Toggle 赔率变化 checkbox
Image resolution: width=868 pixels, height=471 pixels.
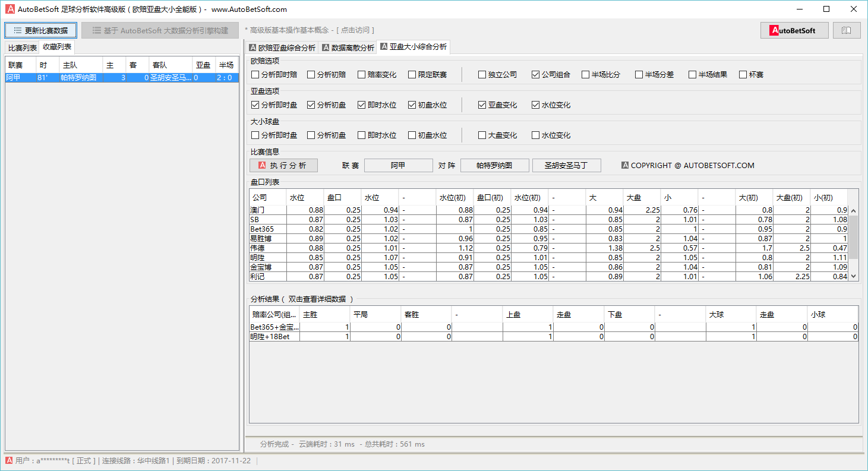[x=361, y=75]
